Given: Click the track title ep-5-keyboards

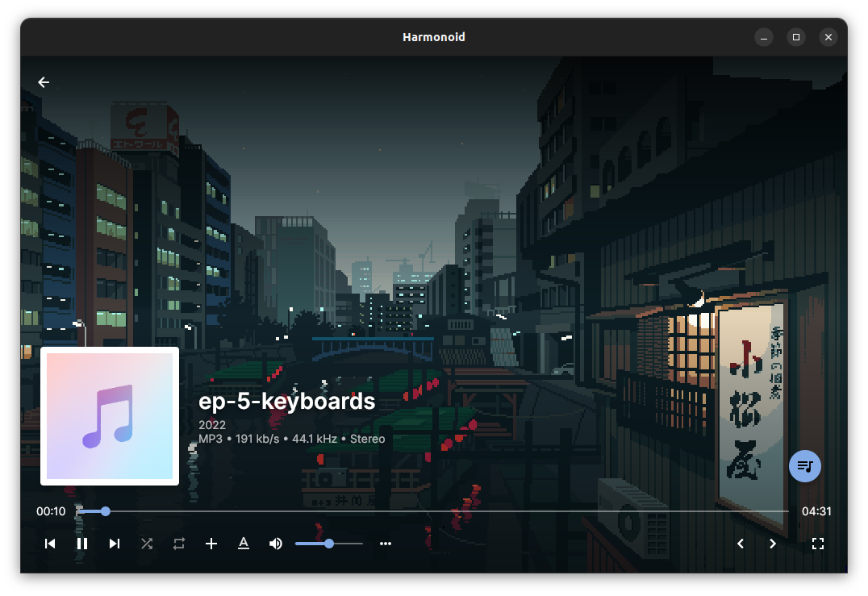Looking at the screenshot, I should click(286, 400).
